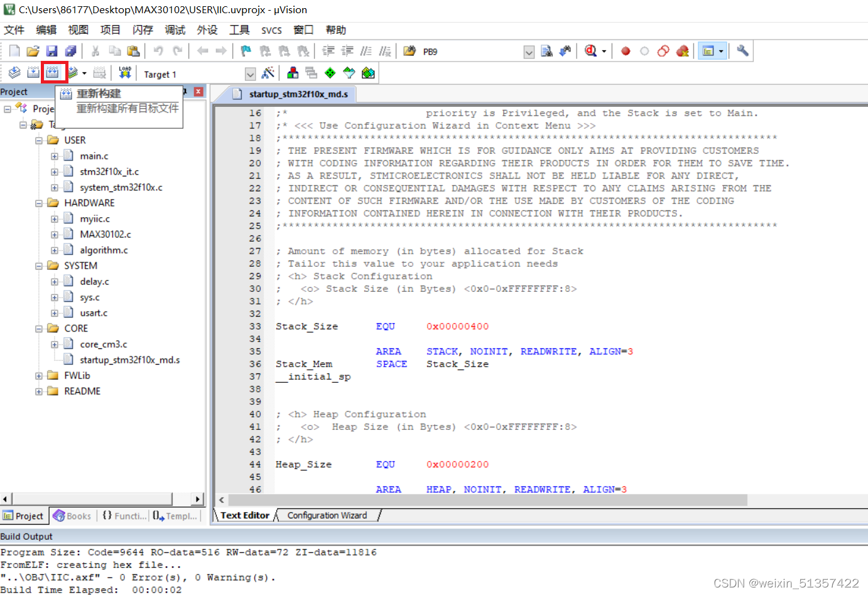Close the Project panel

tap(198, 92)
